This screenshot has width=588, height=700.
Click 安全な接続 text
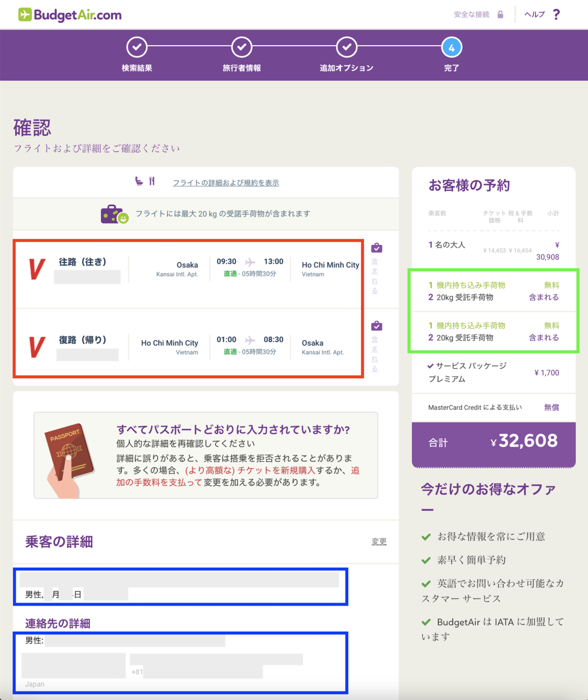[x=472, y=15]
